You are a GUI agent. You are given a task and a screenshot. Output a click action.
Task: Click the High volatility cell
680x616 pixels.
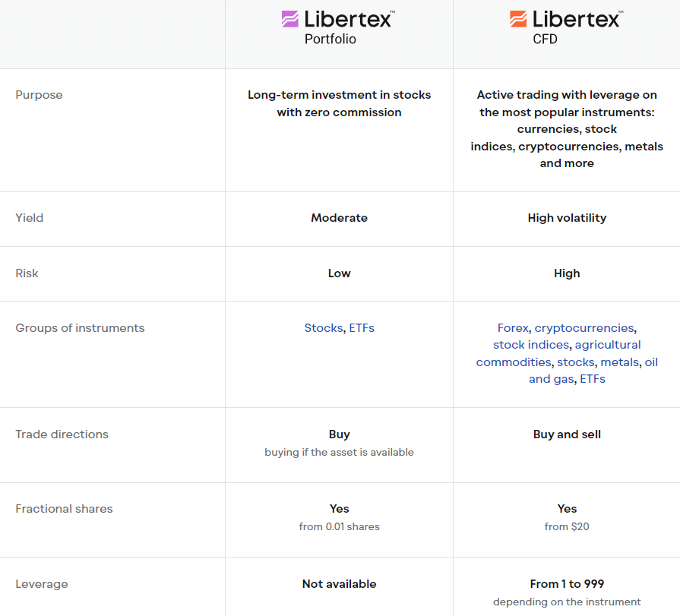(x=567, y=218)
